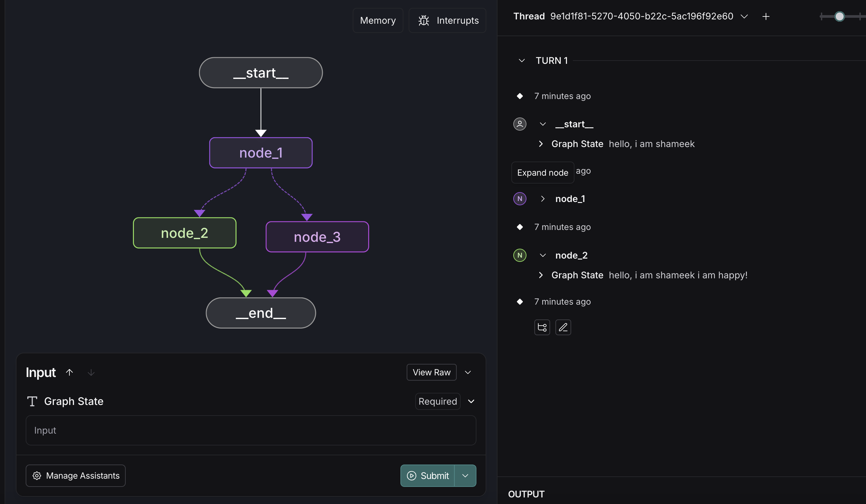Open the Required dropdown for Graph State
This screenshot has width=866, height=504.
[x=471, y=401]
